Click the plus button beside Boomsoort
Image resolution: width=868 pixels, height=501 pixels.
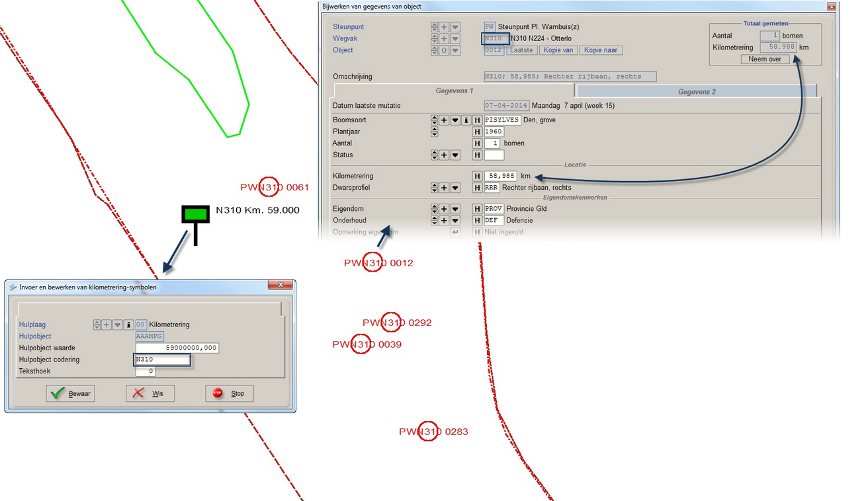tap(445, 120)
